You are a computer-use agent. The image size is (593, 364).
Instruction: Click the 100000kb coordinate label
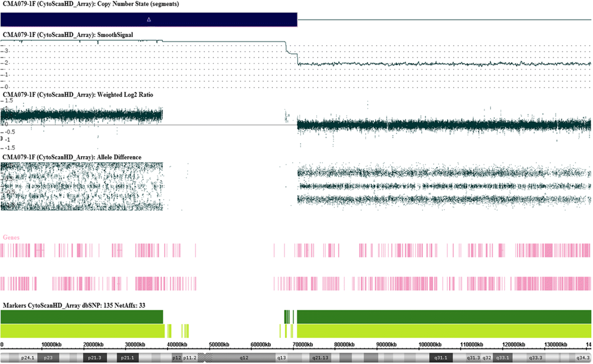click(x=430, y=345)
